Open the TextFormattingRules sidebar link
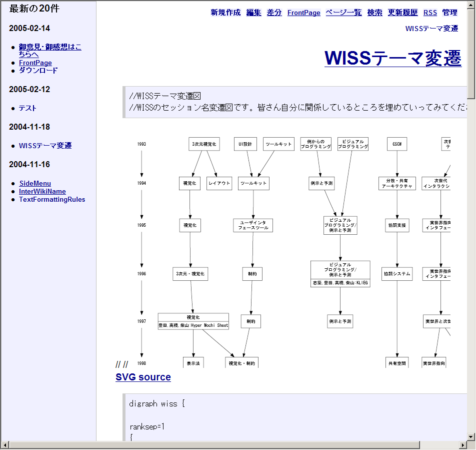This screenshot has height=450, width=476. pos(52,200)
